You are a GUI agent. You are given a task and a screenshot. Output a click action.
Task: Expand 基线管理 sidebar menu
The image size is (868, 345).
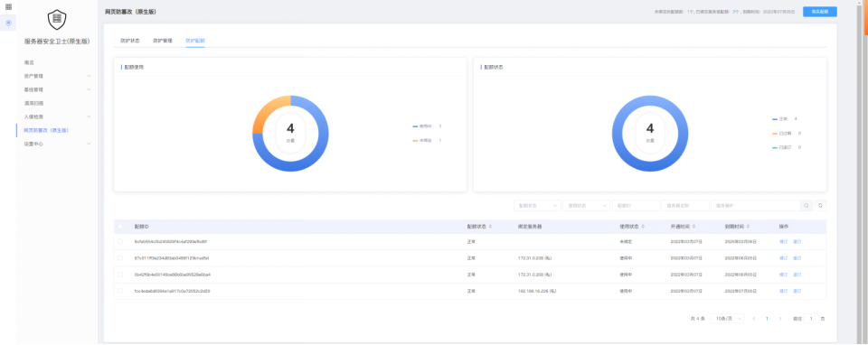57,89
